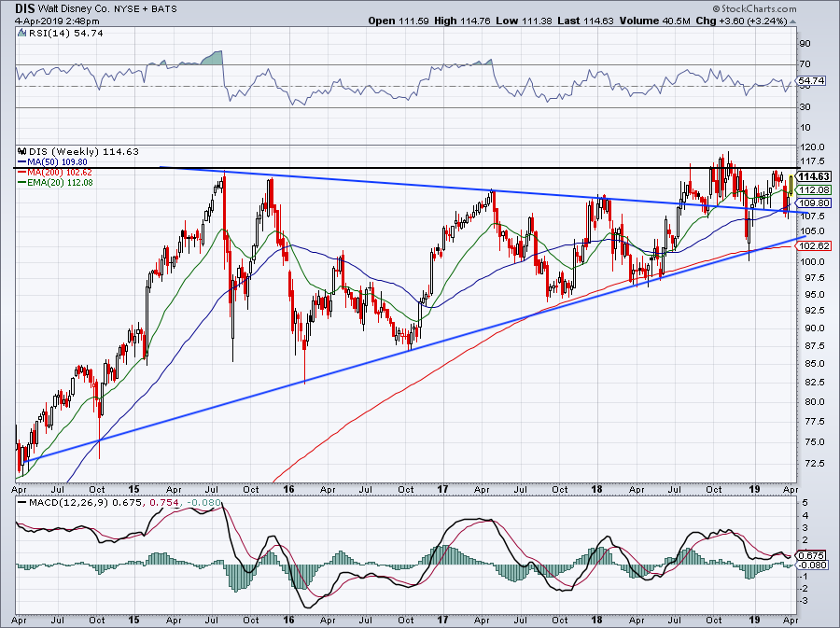
Task: Click the 'DIS (Weekly) 114.63' legend label
Action: pyautogui.click(x=84, y=151)
